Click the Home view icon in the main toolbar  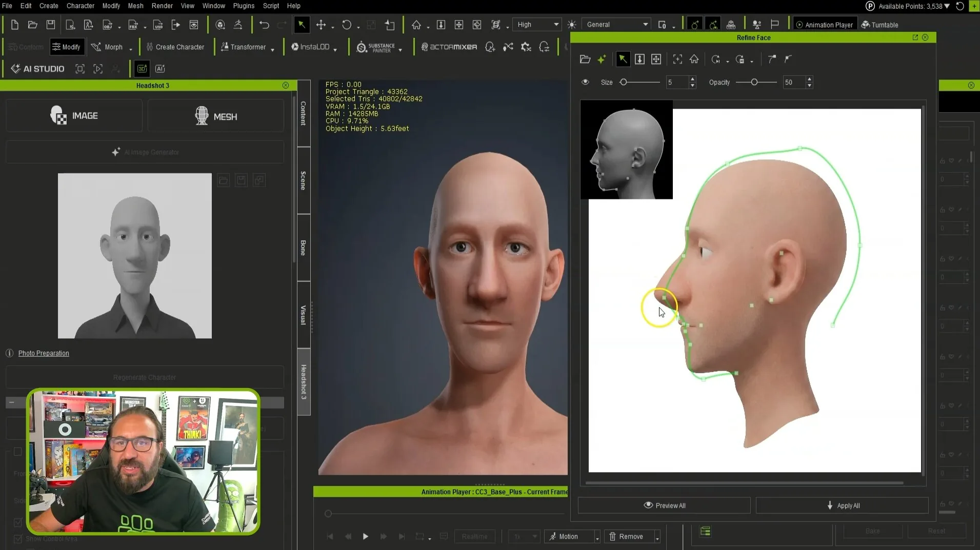[x=416, y=25]
